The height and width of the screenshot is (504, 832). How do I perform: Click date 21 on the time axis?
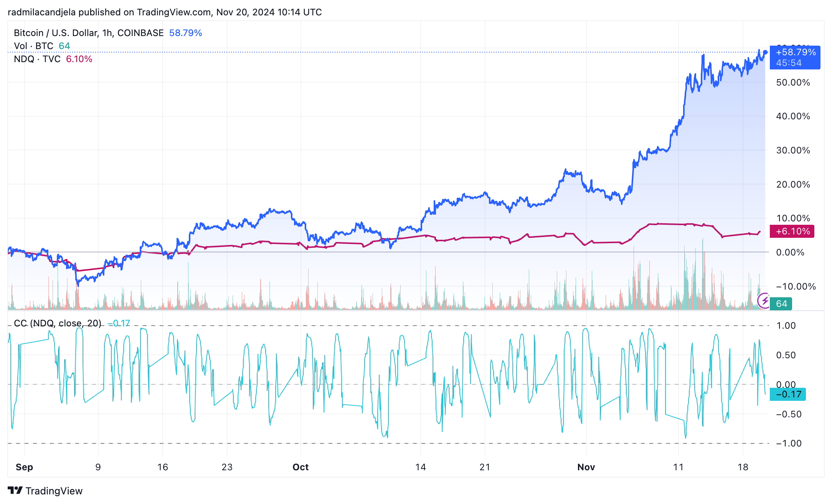pos(485,467)
